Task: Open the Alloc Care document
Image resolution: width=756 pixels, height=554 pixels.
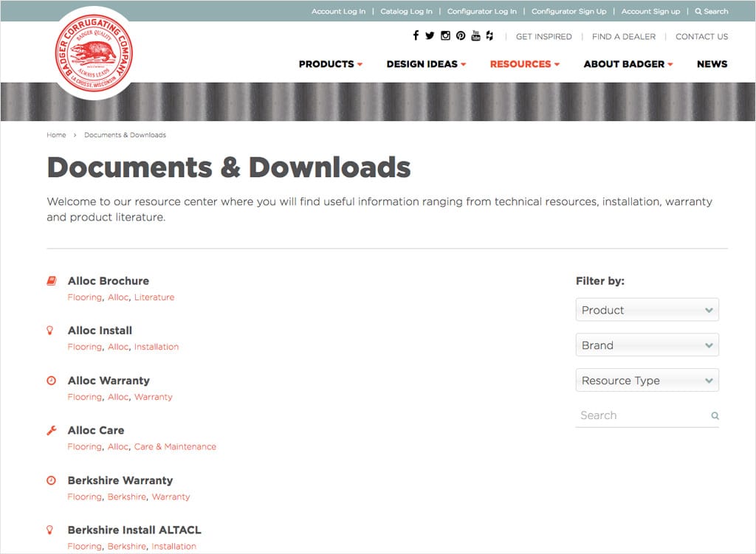Action: pos(96,430)
